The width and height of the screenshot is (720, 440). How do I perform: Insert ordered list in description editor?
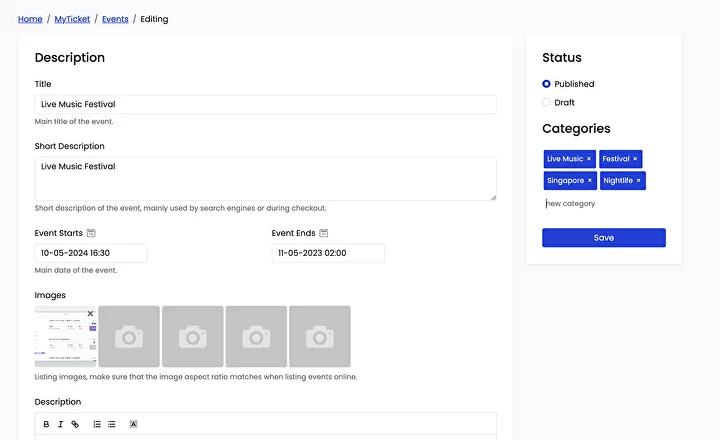(97, 424)
